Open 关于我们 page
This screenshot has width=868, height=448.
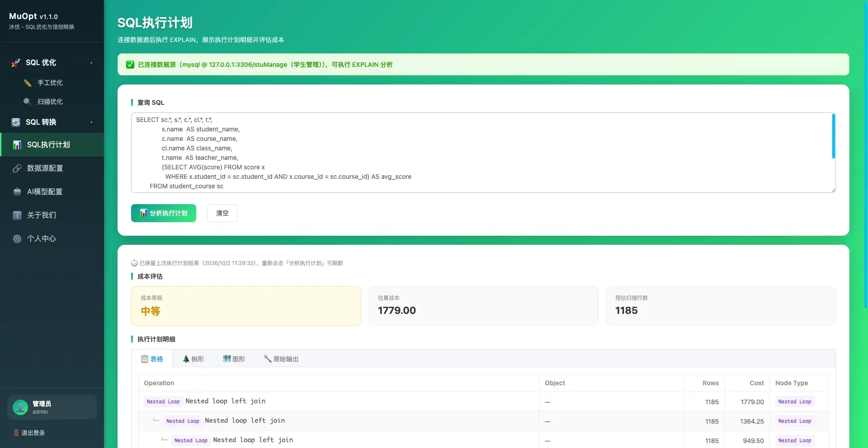[x=52, y=215]
